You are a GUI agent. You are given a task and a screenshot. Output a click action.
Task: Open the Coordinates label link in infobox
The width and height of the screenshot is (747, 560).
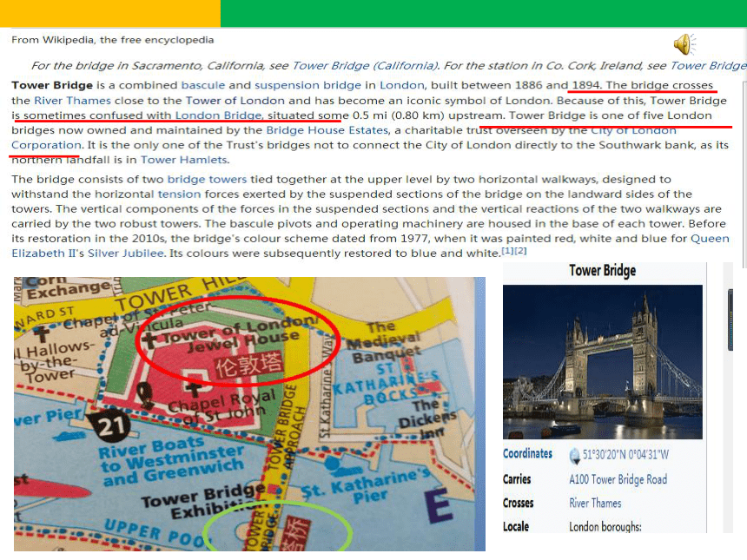(527, 454)
